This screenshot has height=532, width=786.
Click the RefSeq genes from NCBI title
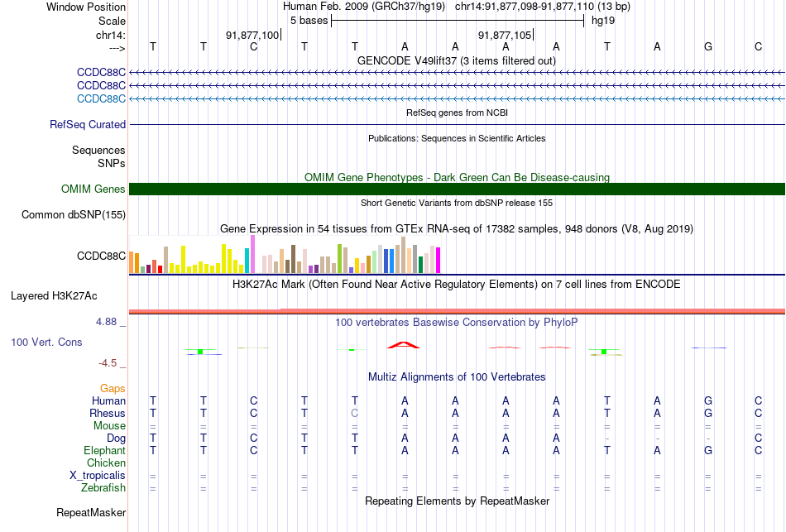point(458,113)
